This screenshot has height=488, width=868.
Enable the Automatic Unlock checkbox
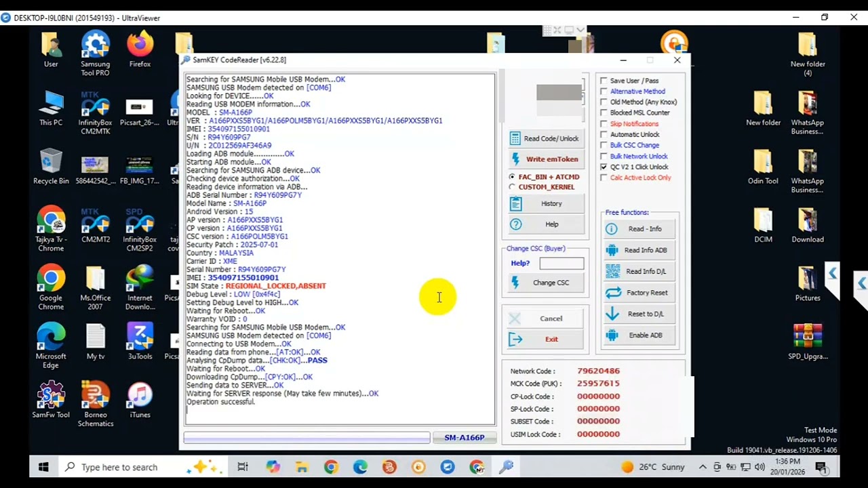click(x=604, y=135)
